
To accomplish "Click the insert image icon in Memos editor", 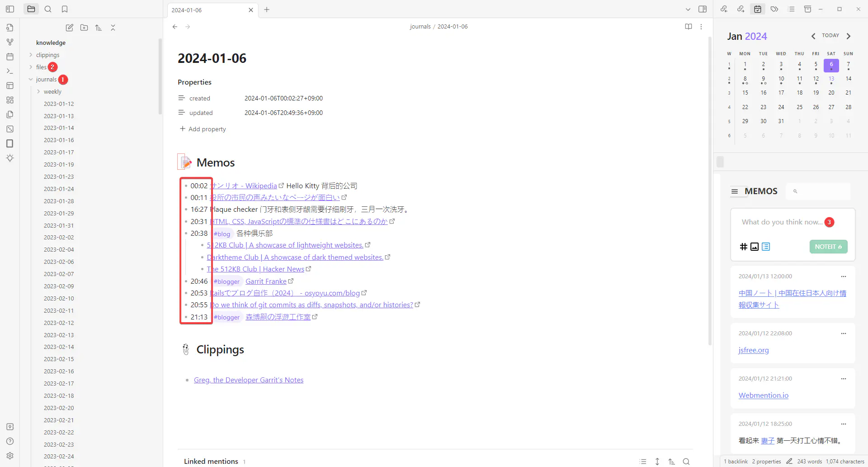I will [755, 247].
